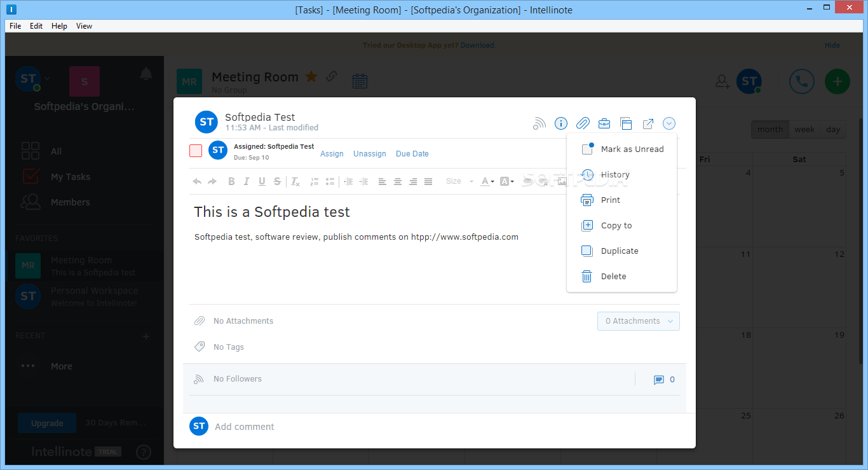
Task: Click the briefcase icon in note header
Action: [604, 123]
